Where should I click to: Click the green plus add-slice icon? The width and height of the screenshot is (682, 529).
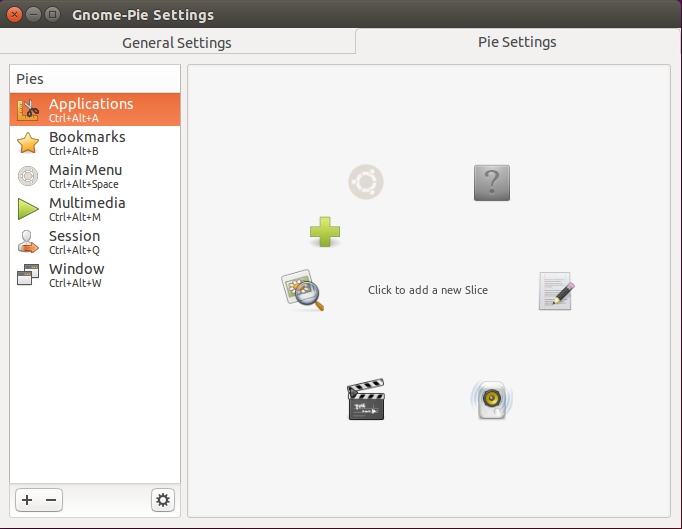(325, 231)
